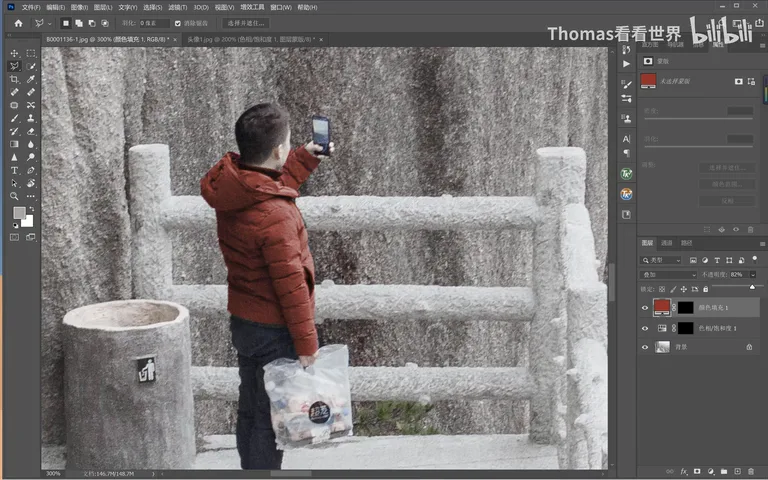Close the B0001136-1.jpg document tab
The image size is (768, 480).
point(175,40)
